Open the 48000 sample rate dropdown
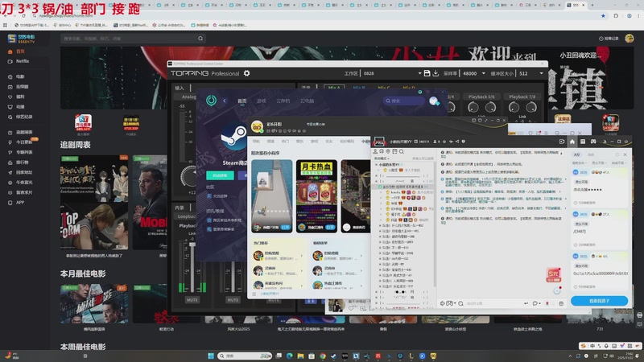644x362 pixels. coord(484,73)
